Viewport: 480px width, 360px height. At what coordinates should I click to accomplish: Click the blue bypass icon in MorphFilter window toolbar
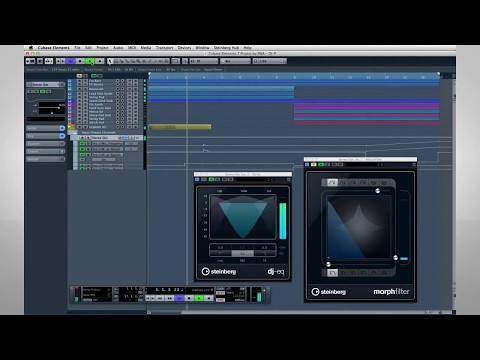(307, 164)
